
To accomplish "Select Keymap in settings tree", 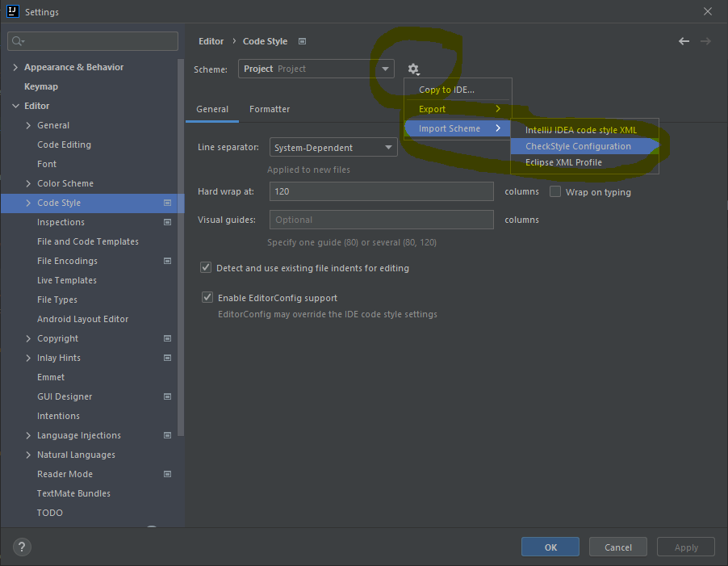I will tap(41, 87).
